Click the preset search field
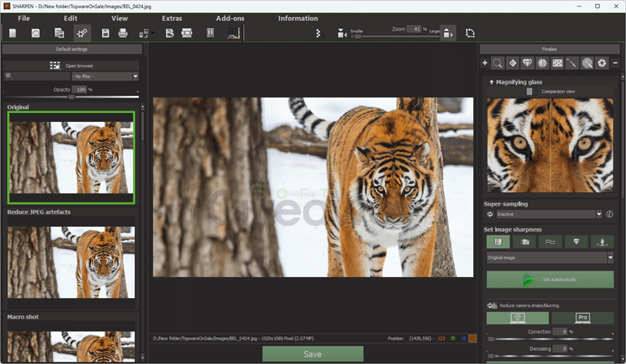Screen dimensions: 626x364 [37, 76]
